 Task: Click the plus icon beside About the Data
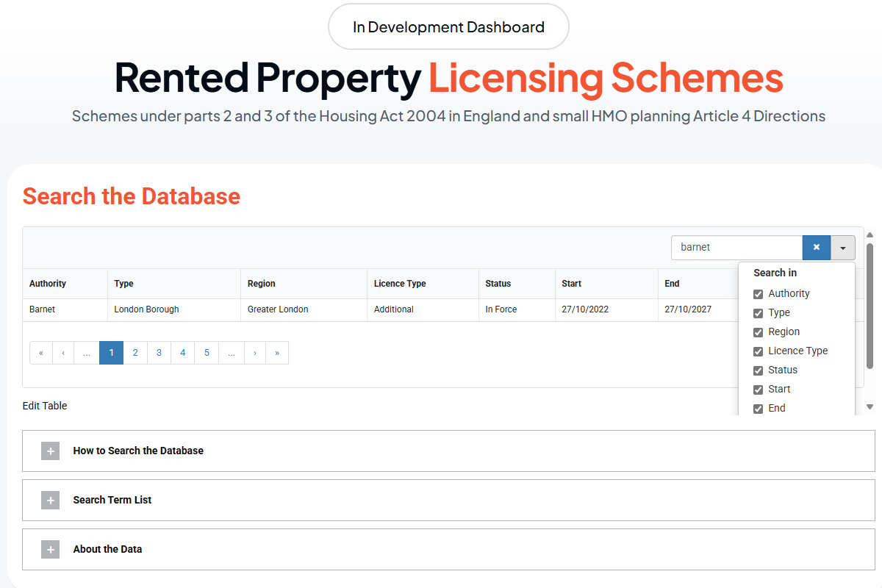click(x=50, y=550)
